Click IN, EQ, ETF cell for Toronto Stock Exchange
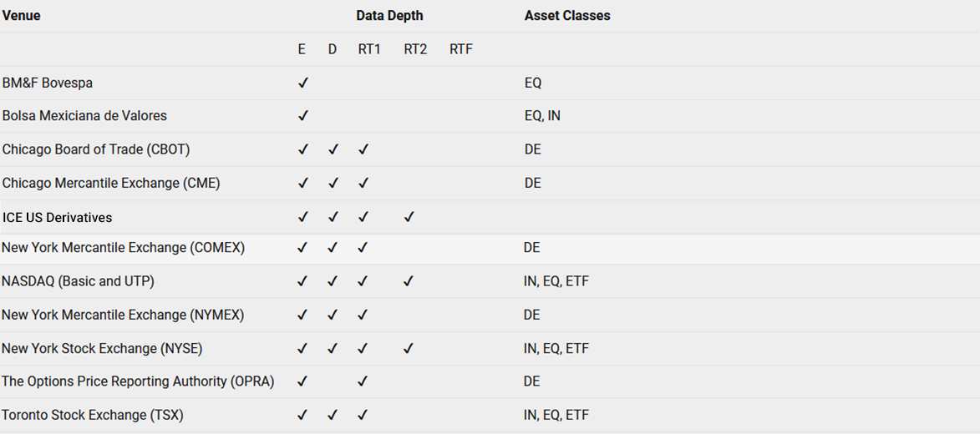The image size is (980, 434). point(556,415)
